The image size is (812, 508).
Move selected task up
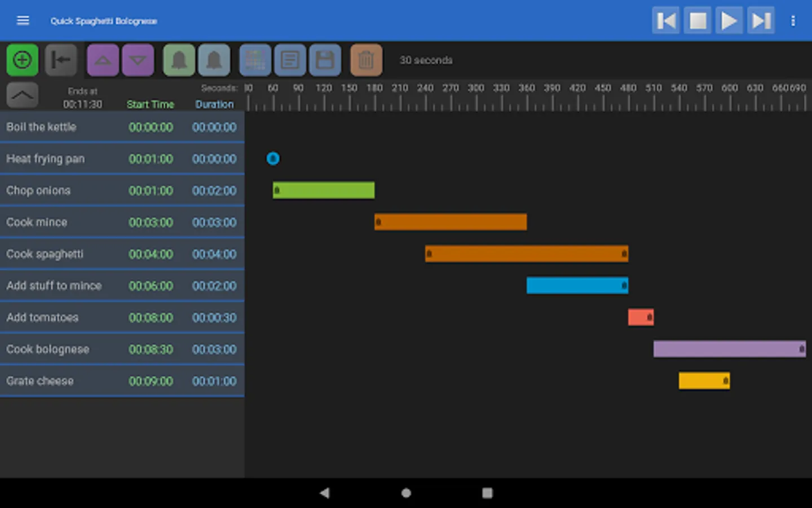(x=103, y=60)
